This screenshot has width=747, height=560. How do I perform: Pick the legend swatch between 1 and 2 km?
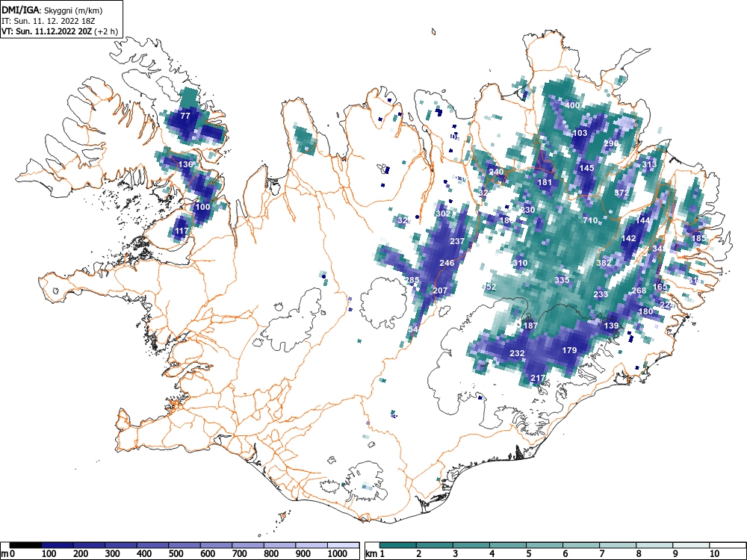click(398, 545)
